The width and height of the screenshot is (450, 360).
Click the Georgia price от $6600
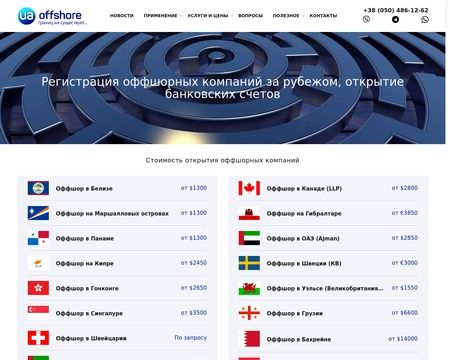point(405,313)
